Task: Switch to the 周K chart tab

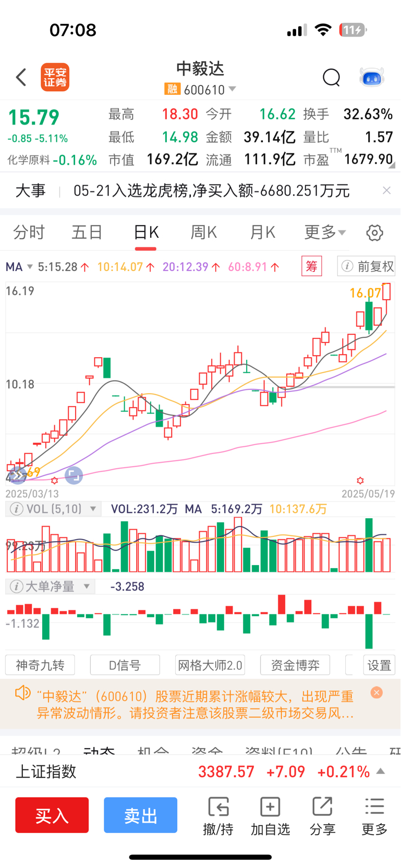Action: pos(204,232)
